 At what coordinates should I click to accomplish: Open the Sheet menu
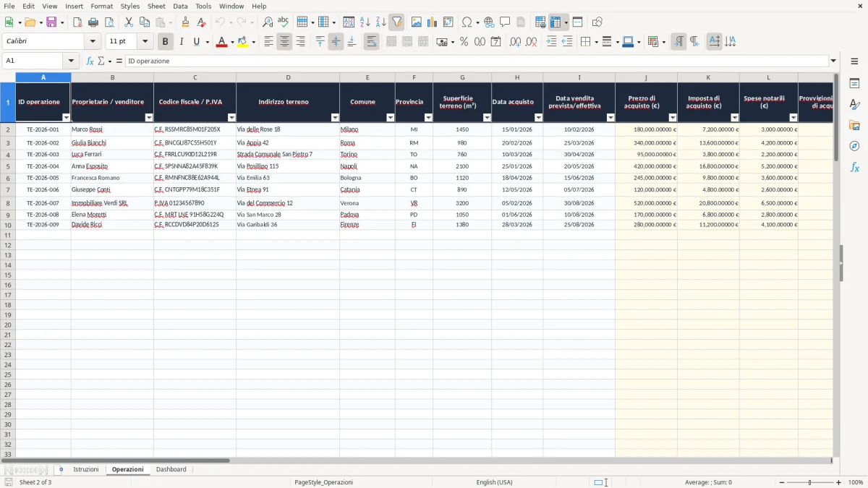[156, 6]
